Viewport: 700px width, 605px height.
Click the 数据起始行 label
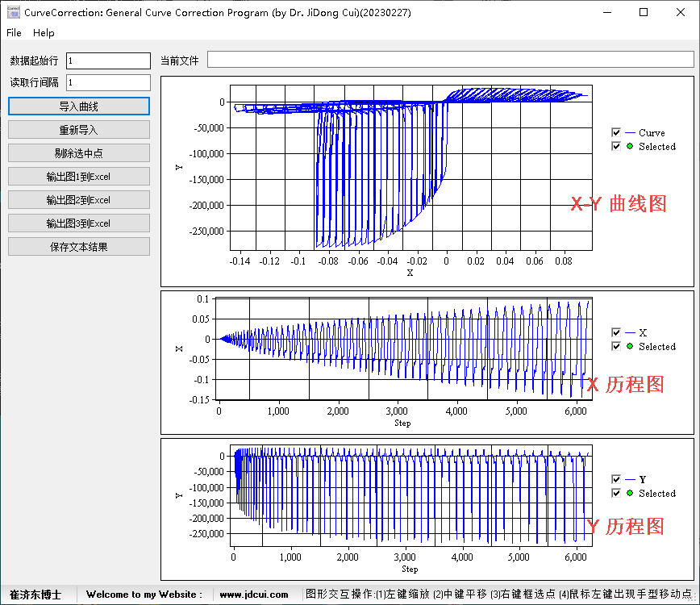point(35,60)
